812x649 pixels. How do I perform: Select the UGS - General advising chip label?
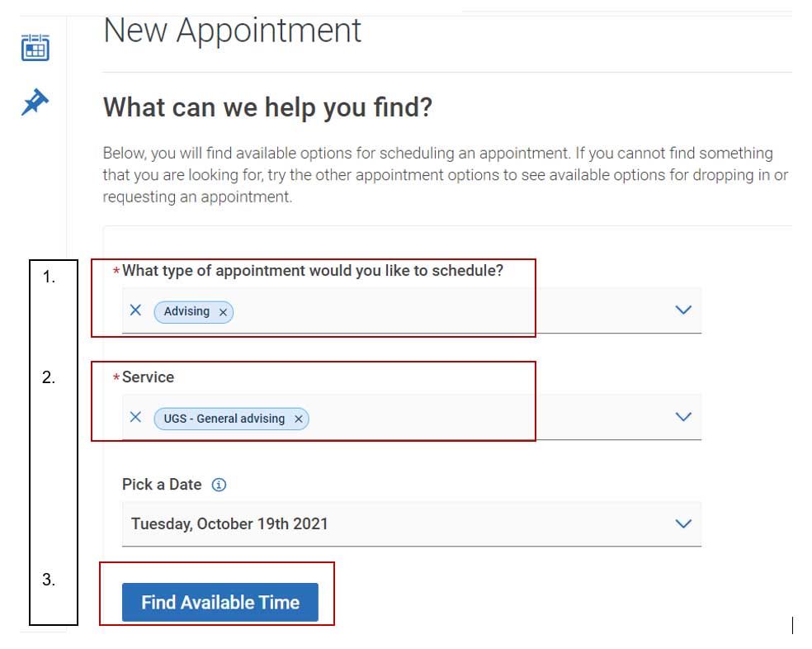[x=224, y=419]
